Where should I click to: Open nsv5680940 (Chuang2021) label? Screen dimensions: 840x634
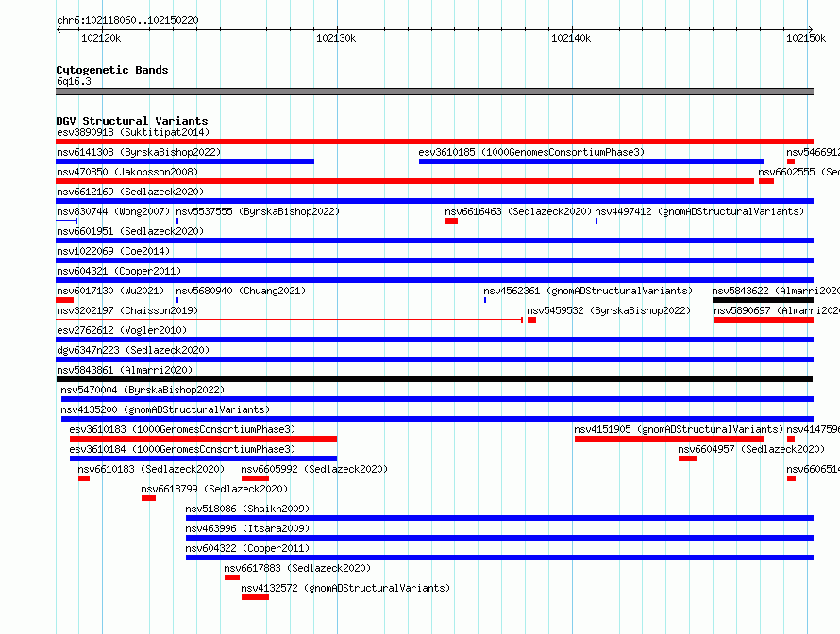click(241, 291)
